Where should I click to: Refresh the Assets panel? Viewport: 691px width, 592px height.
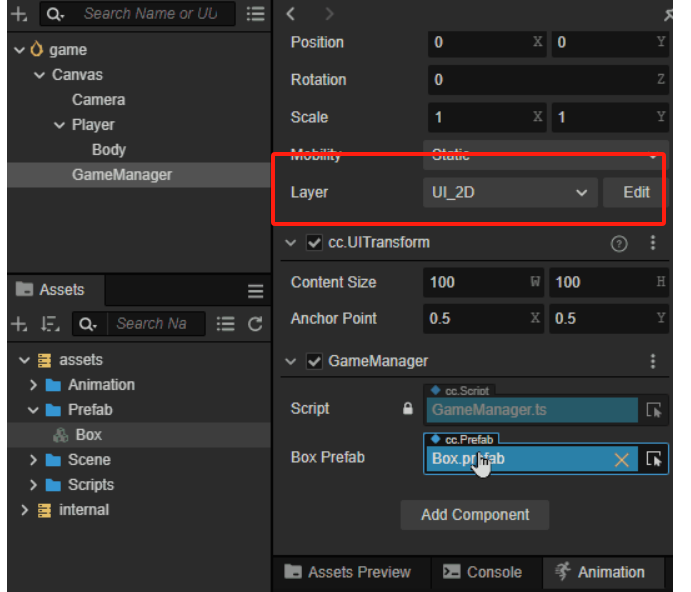256,324
